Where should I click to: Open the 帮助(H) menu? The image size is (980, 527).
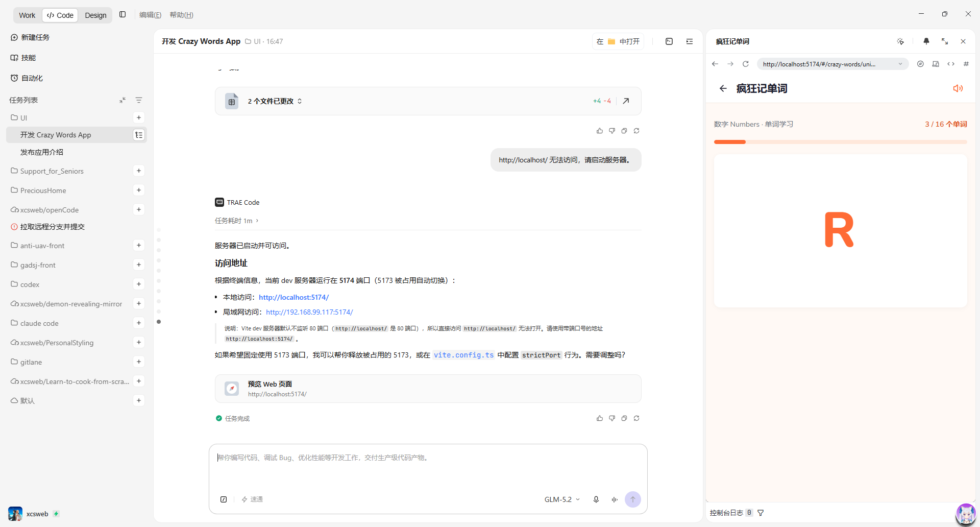pos(181,15)
